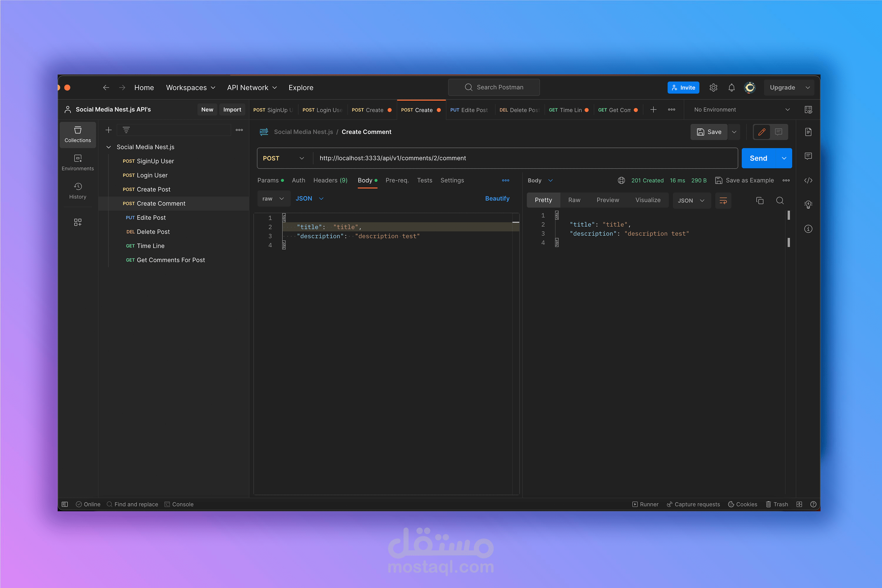This screenshot has width=882, height=588.
Task: Click the code snippet icon
Action: [x=808, y=181]
